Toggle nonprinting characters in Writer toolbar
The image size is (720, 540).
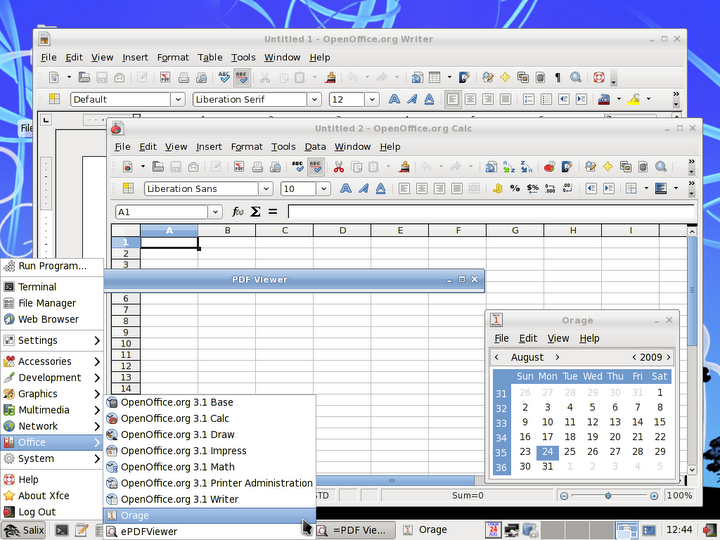coord(558,77)
